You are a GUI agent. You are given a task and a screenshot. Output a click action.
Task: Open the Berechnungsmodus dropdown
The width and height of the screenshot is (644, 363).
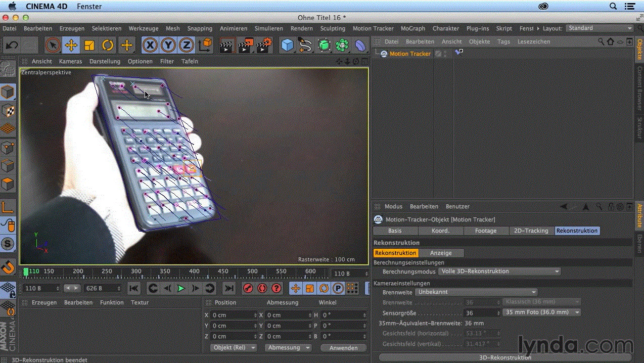point(499,271)
